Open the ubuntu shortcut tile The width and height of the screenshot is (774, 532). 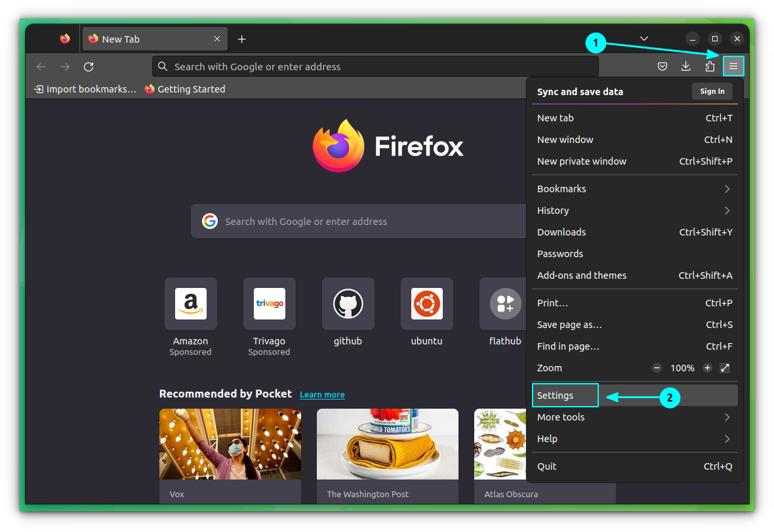click(426, 304)
